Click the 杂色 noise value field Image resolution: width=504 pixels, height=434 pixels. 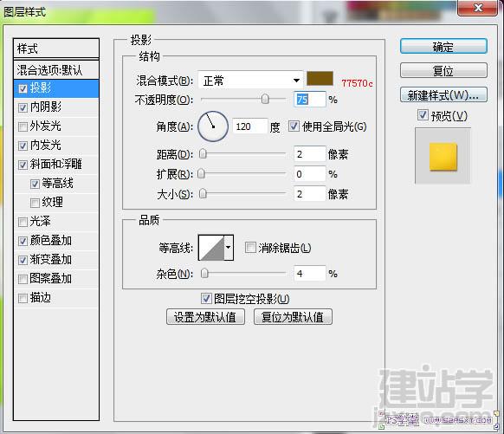309,274
